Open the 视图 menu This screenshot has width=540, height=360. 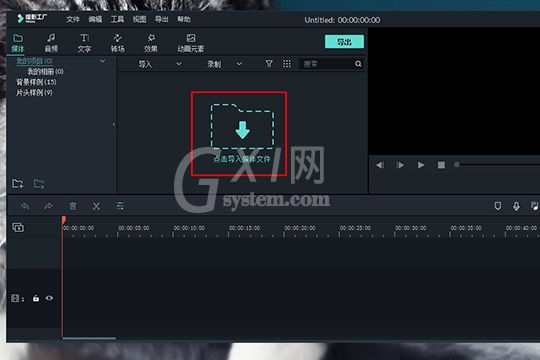[139, 19]
